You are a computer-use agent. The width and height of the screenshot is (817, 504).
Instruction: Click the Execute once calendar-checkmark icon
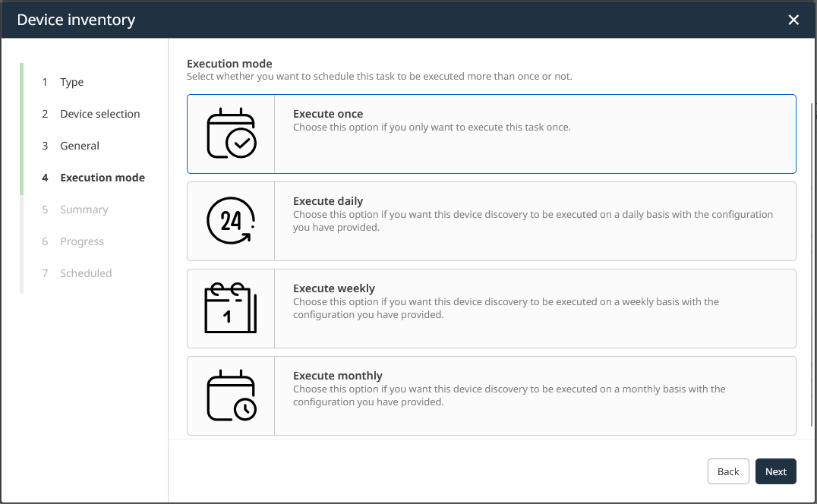pos(232,134)
